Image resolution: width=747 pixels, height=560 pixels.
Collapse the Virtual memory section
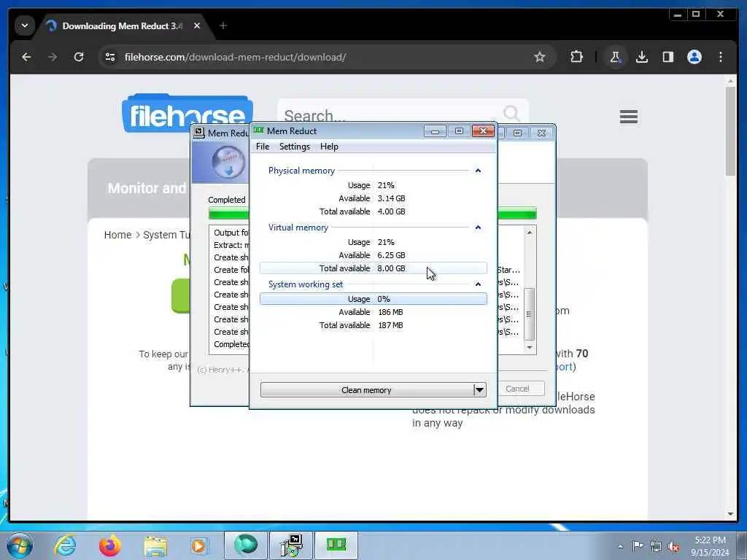(x=478, y=227)
